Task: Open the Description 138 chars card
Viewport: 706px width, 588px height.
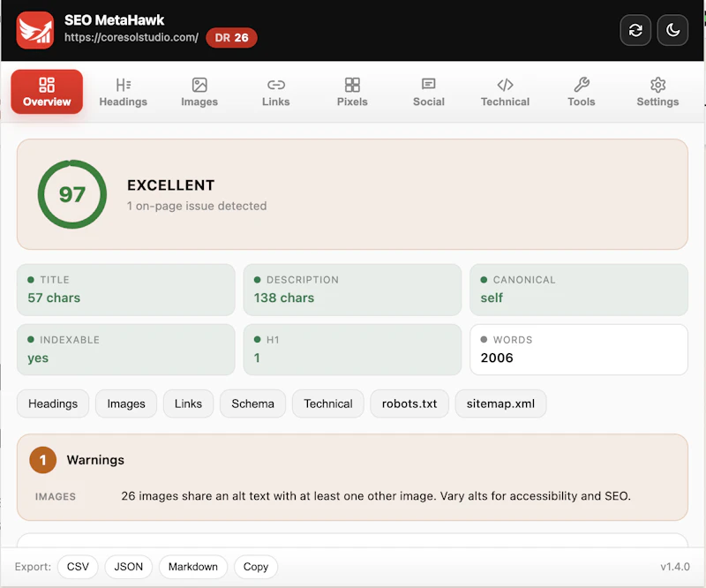Action: tap(352, 290)
